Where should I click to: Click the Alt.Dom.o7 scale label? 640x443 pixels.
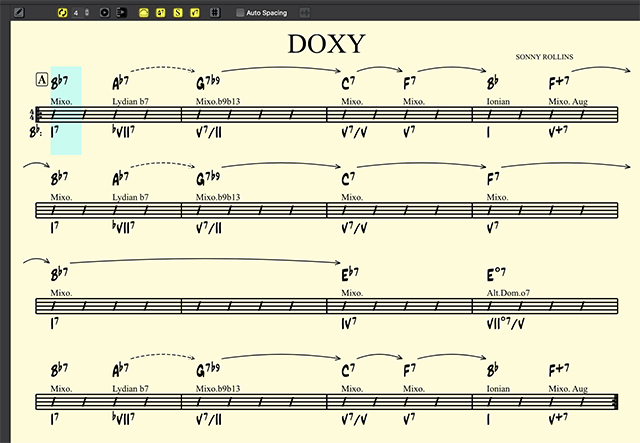click(x=508, y=293)
